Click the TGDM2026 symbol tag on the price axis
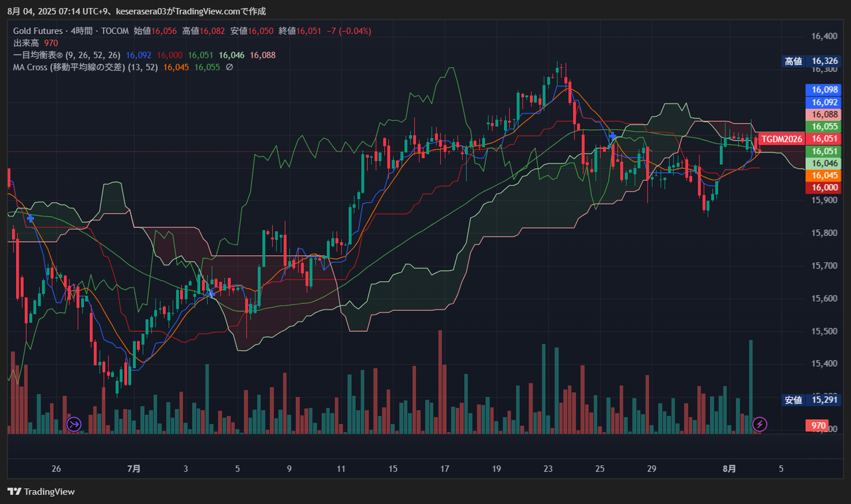 (x=781, y=139)
